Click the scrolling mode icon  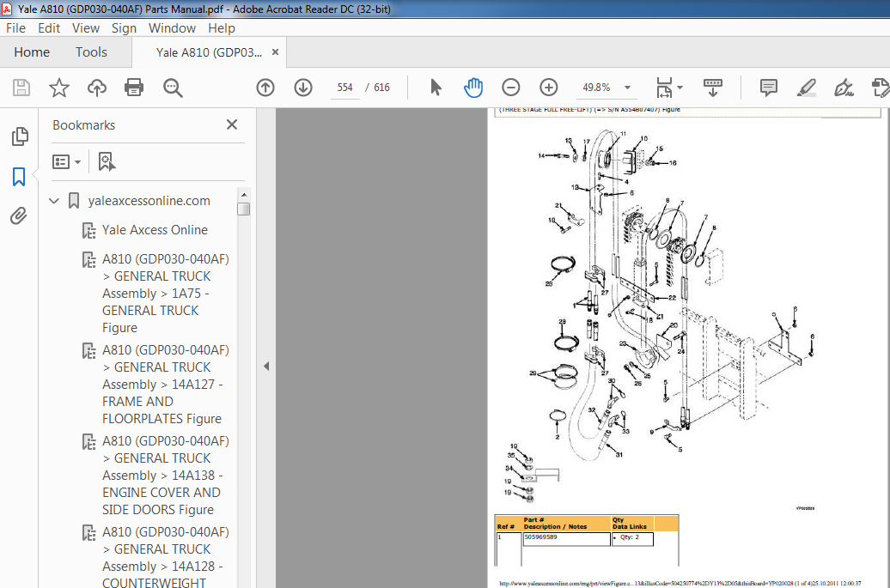click(x=712, y=88)
